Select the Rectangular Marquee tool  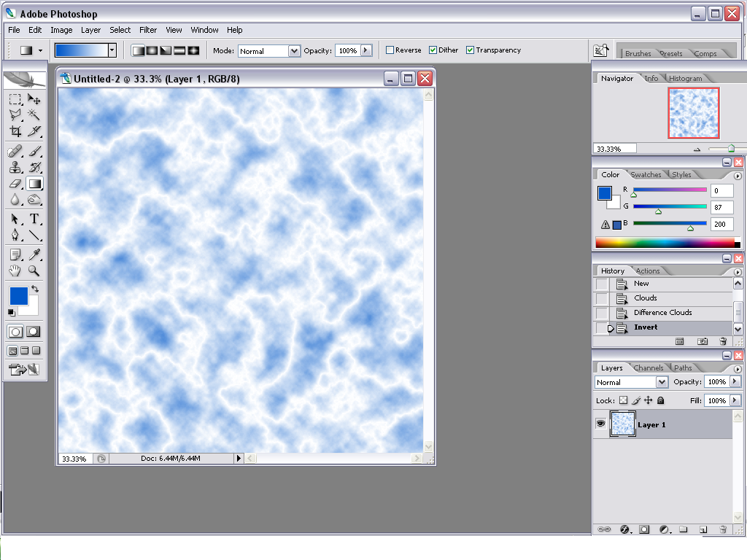coord(15,99)
